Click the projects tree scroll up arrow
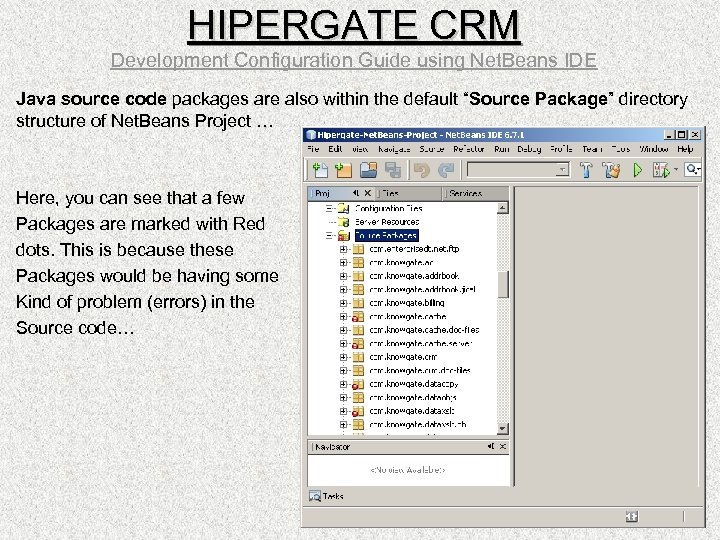Viewport: 720px width, 540px height. point(502,208)
